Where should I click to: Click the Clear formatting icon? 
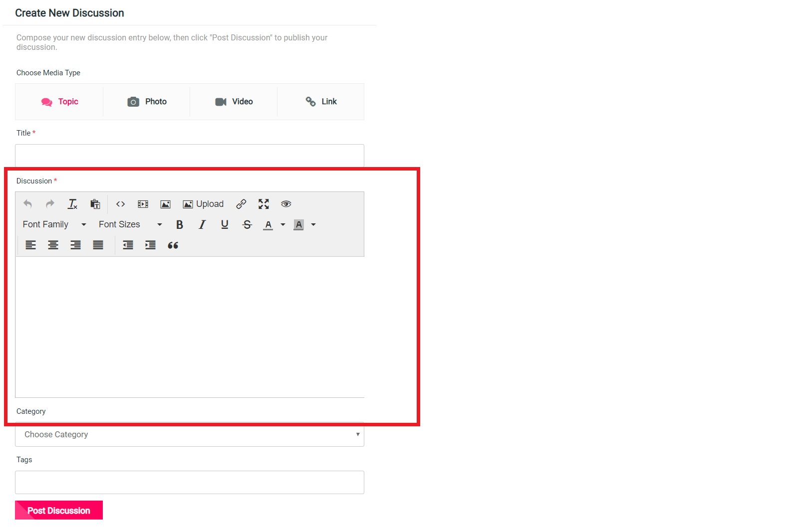click(72, 204)
